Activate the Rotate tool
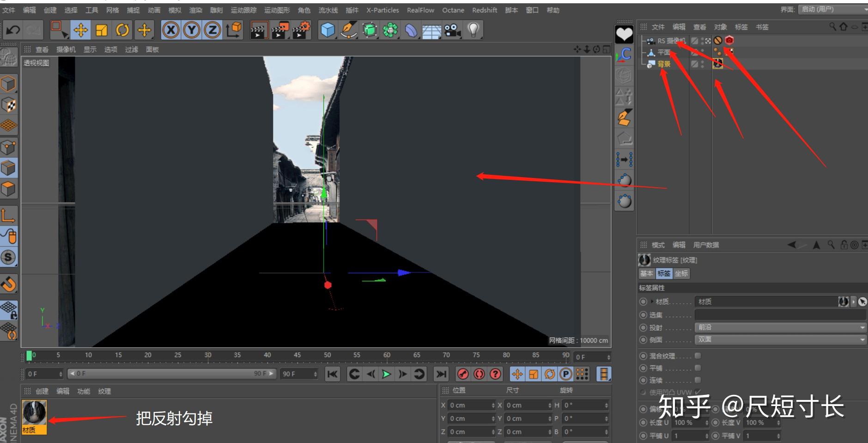The width and height of the screenshot is (868, 443). pyautogui.click(x=123, y=30)
